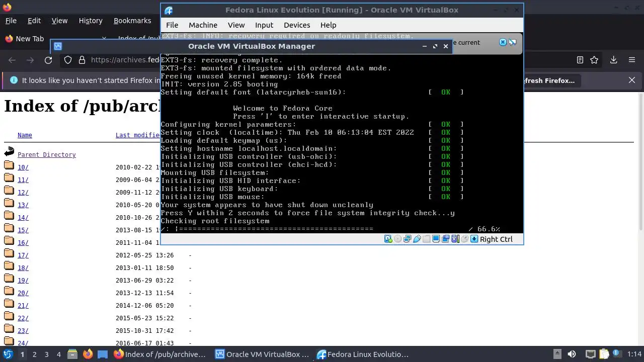The image size is (644, 362).
Task: Open the Parent Directory link
Action: (47, 155)
